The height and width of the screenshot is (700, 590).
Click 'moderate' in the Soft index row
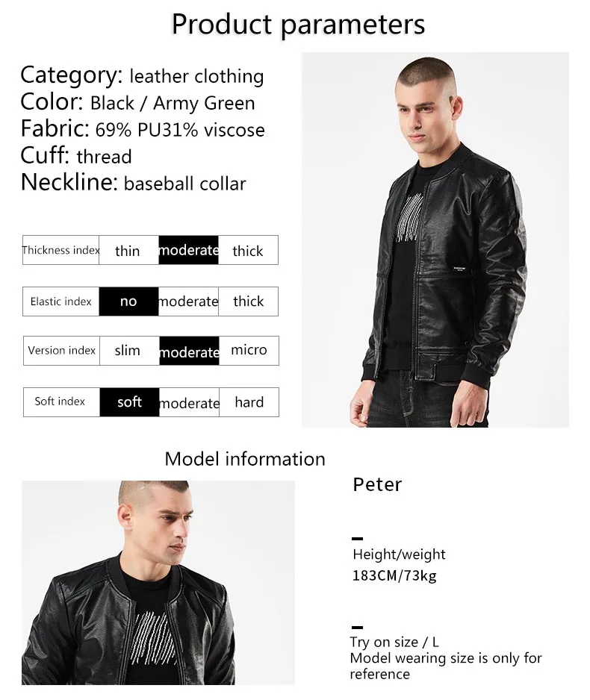pyautogui.click(x=189, y=401)
